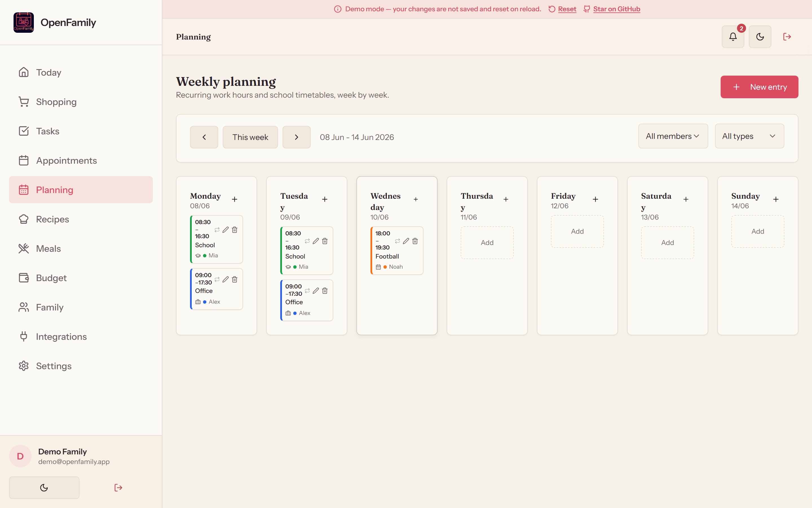
Task: Click the Reset link in demo banner
Action: pyautogui.click(x=567, y=9)
